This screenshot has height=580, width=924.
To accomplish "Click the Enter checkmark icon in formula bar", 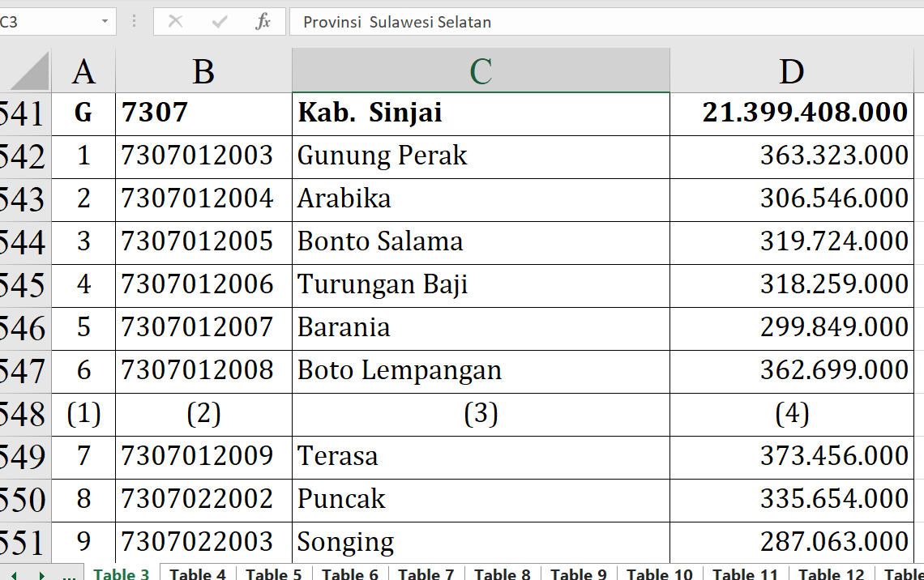I will tap(219, 22).
